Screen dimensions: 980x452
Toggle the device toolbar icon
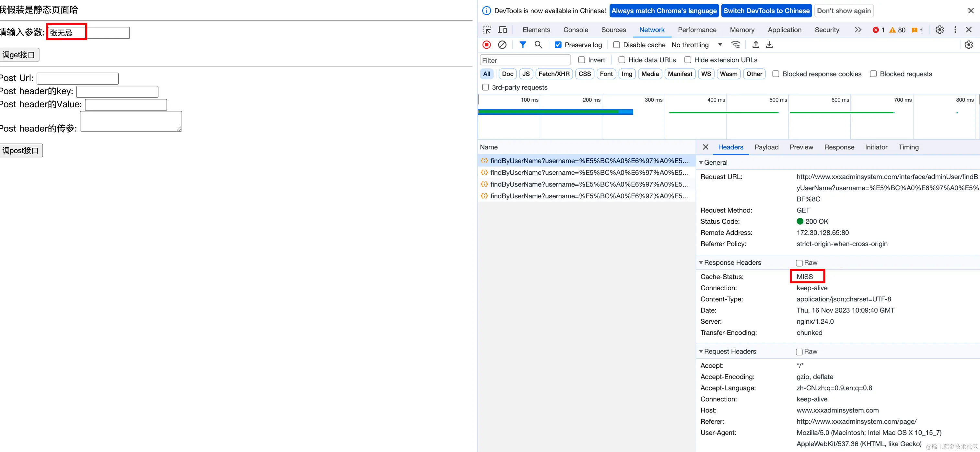tap(503, 30)
